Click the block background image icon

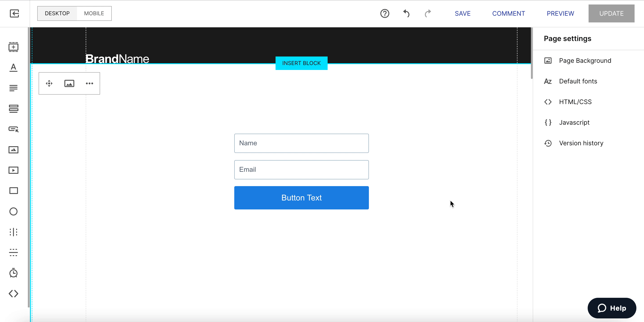point(69,83)
